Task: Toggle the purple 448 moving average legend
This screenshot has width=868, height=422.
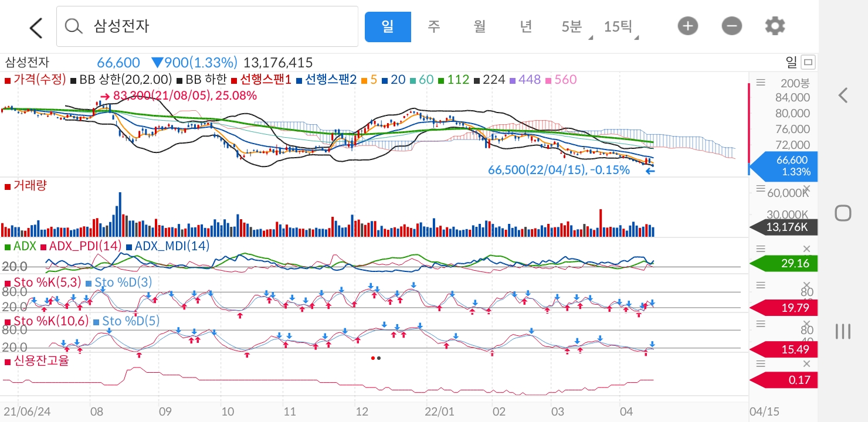Action: 525,79
